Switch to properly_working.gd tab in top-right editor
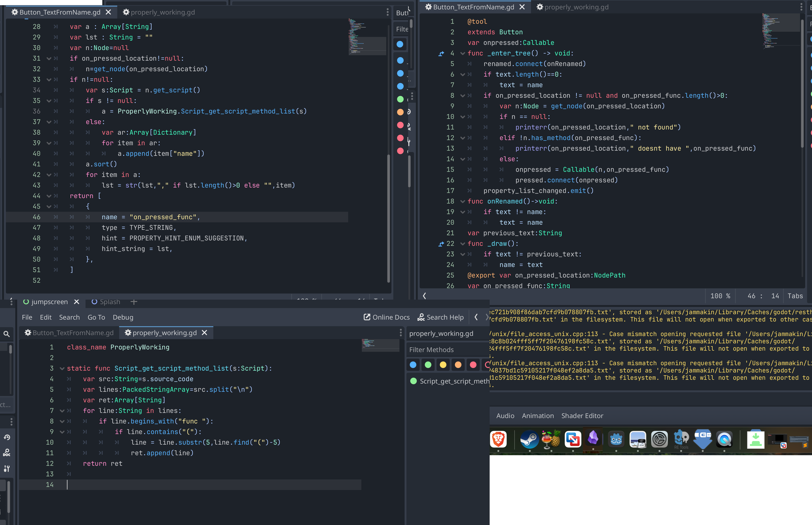The width and height of the screenshot is (812, 525). pos(572,7)
